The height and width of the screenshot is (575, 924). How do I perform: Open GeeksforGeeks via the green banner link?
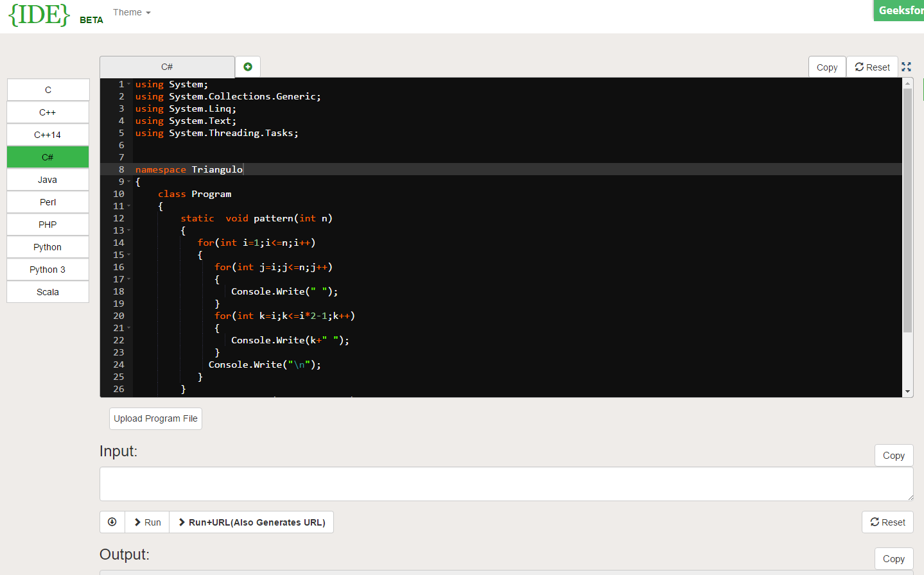(898, 10)
